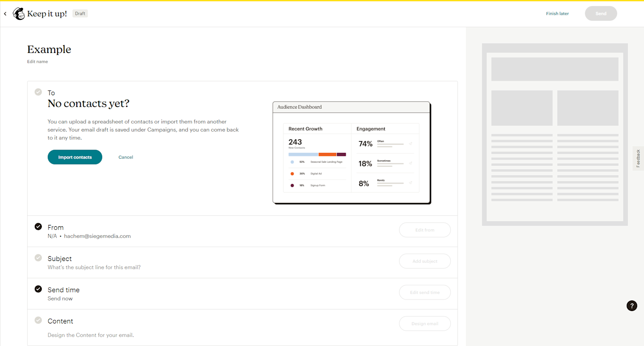Viewport: 644px width, 346px height.
Task: Click 'Design the Content for your email.'
Action: (91, 335)
